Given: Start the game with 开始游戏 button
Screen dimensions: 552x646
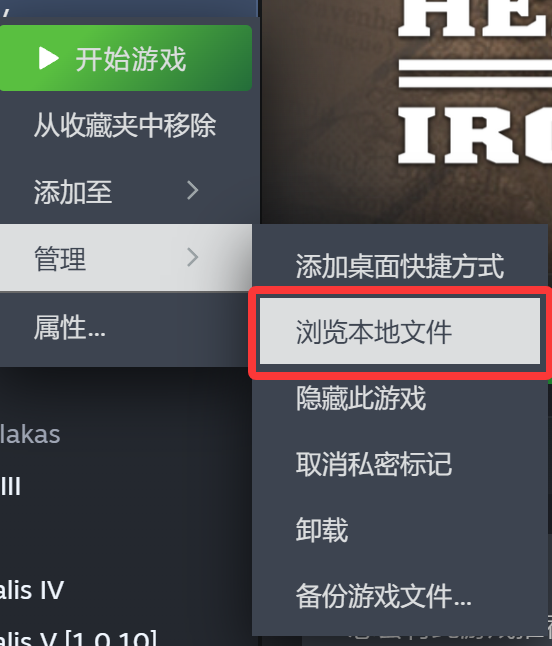Looking at the screenshot, I should [126, 58].
